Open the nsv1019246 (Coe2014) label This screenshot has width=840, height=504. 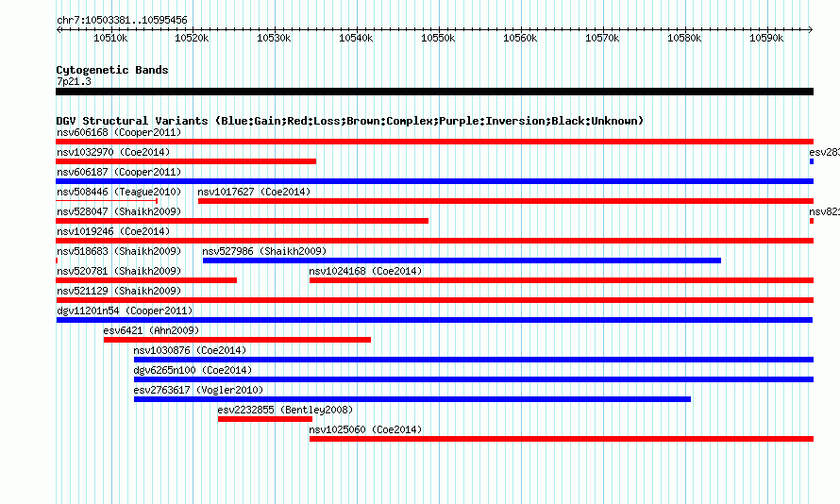(x=113, y=231)
